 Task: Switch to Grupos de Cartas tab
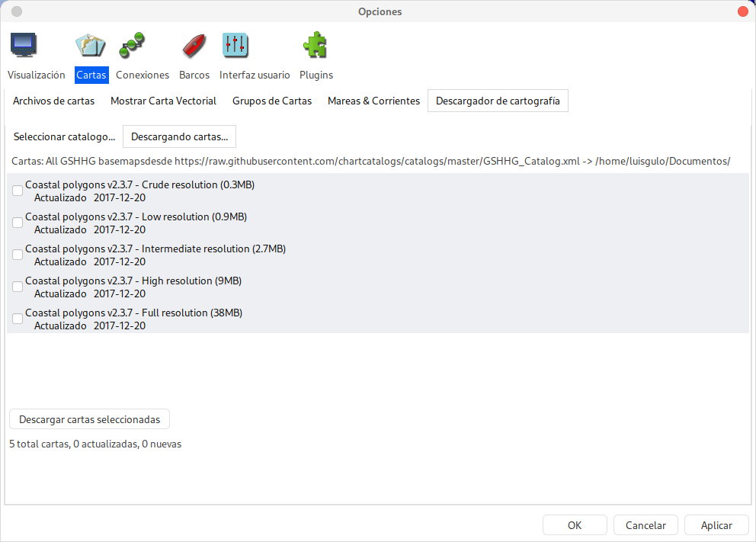(272, 101)
